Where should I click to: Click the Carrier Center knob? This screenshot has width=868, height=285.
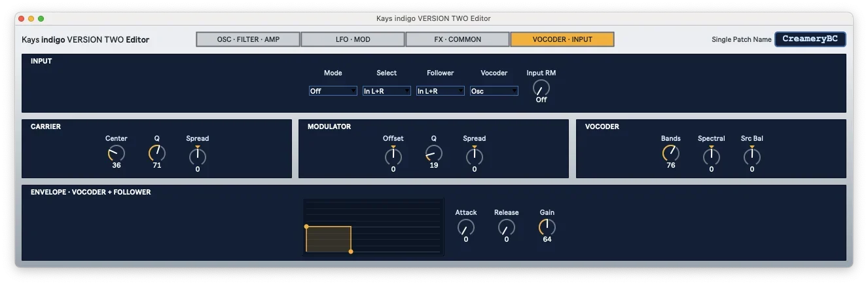coord(117,153)
